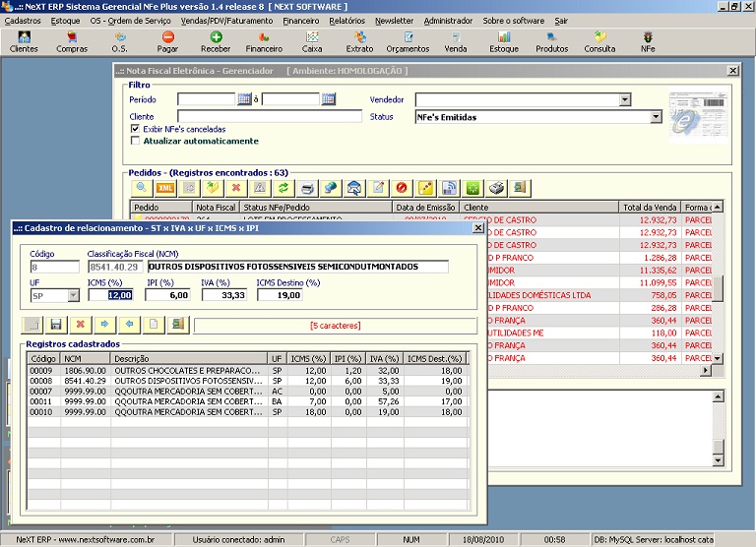Click the green starburst icon in Pedidos toolbar

[472, 188]
